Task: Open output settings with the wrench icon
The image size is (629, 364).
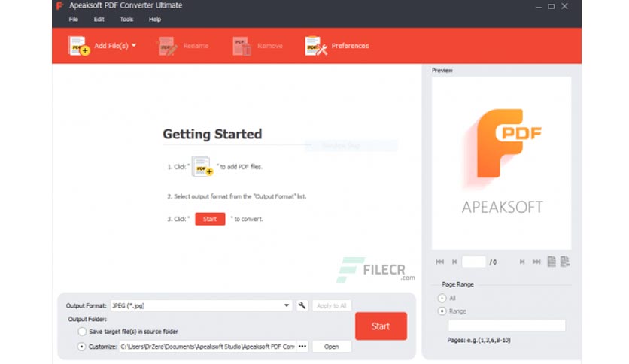Action: 302,305
